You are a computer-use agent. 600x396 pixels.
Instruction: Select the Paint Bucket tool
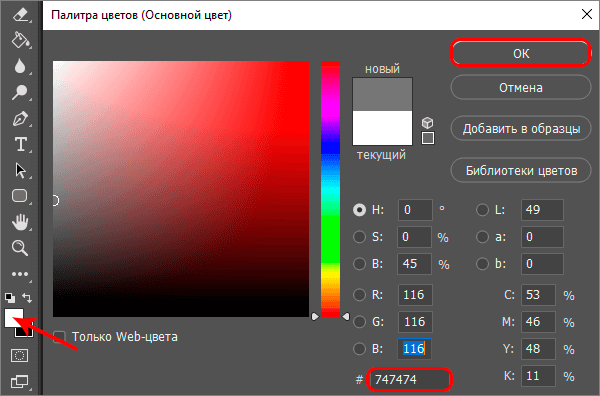[x=20, y=40]
